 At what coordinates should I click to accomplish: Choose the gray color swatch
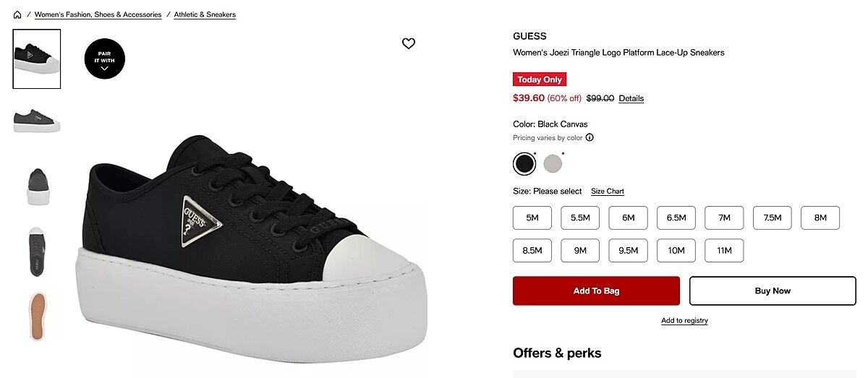click(553, 164)
